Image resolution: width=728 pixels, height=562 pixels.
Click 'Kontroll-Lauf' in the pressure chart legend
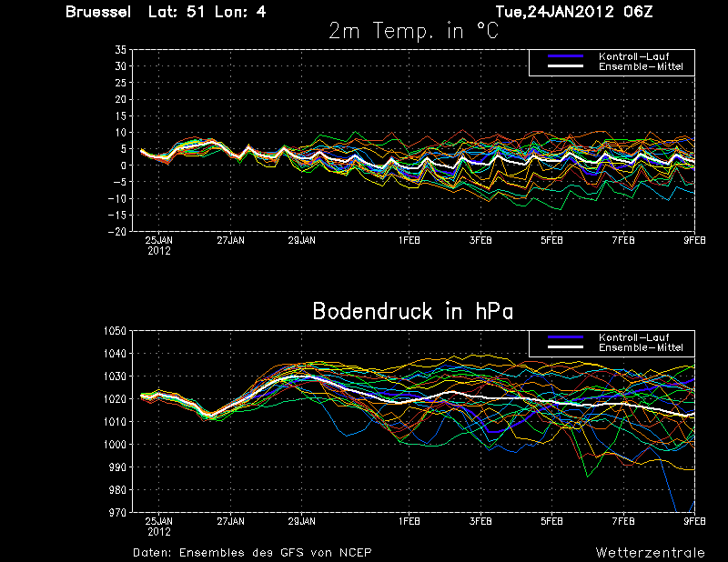[x=633, y=338]
